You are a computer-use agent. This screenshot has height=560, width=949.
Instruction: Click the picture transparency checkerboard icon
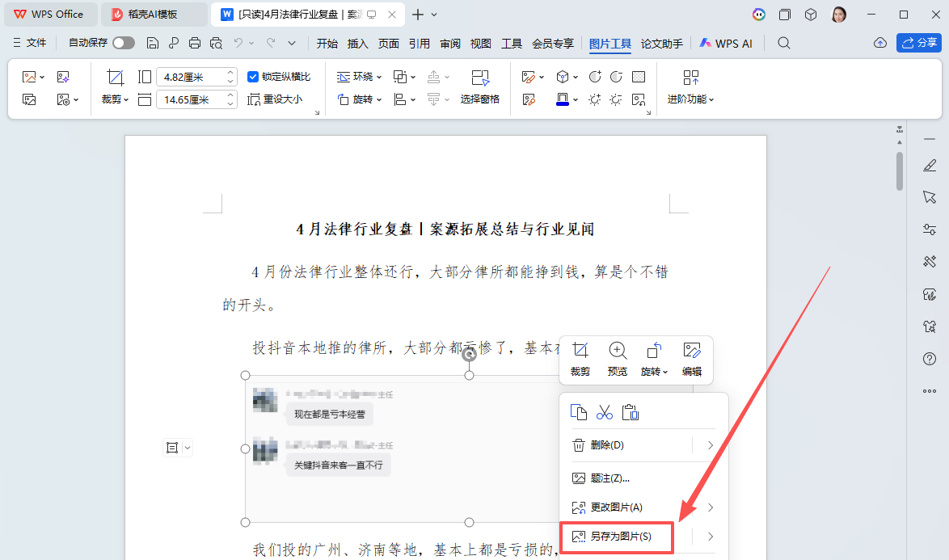pyautogui.click(x=639, y=77)
